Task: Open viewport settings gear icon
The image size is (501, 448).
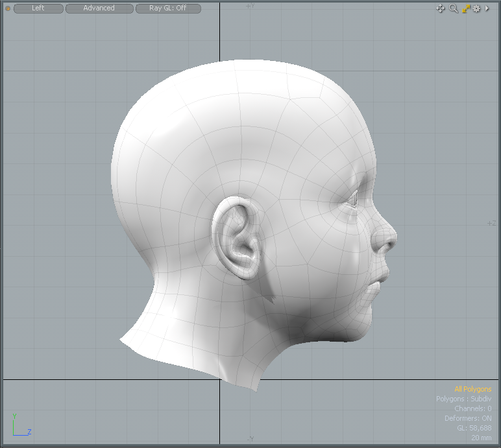Action: pyautogui.click(x=476, y=8)
